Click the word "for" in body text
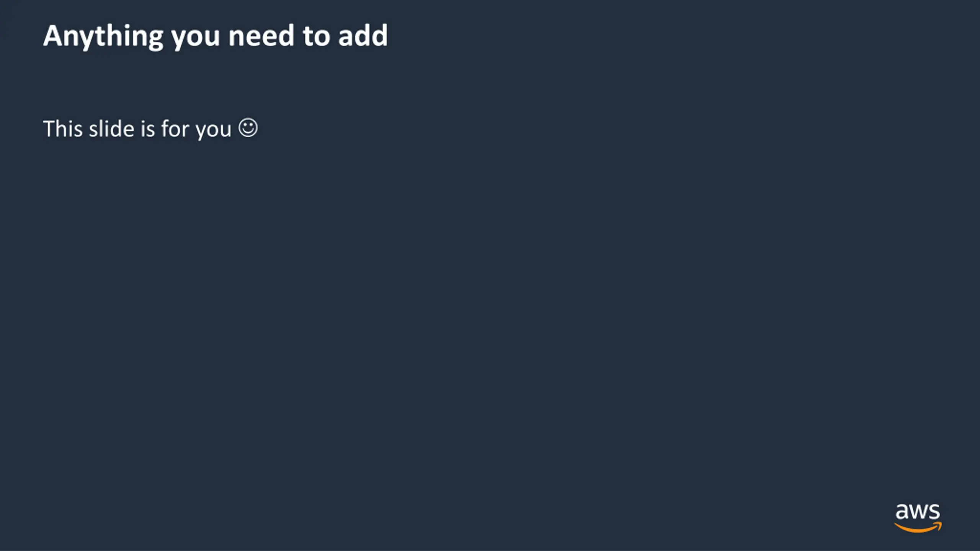The height and width of the screenshot is (551, 980). (175, 129)
